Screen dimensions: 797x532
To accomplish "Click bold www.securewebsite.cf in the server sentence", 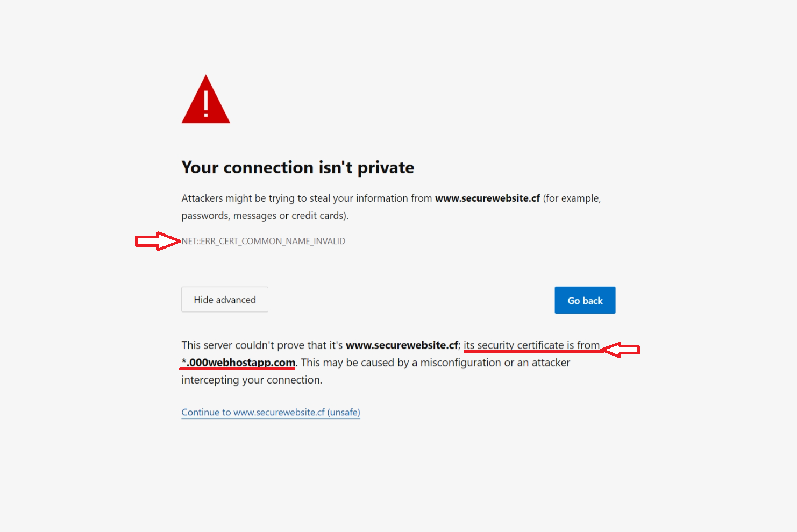I will pos(402,345).
